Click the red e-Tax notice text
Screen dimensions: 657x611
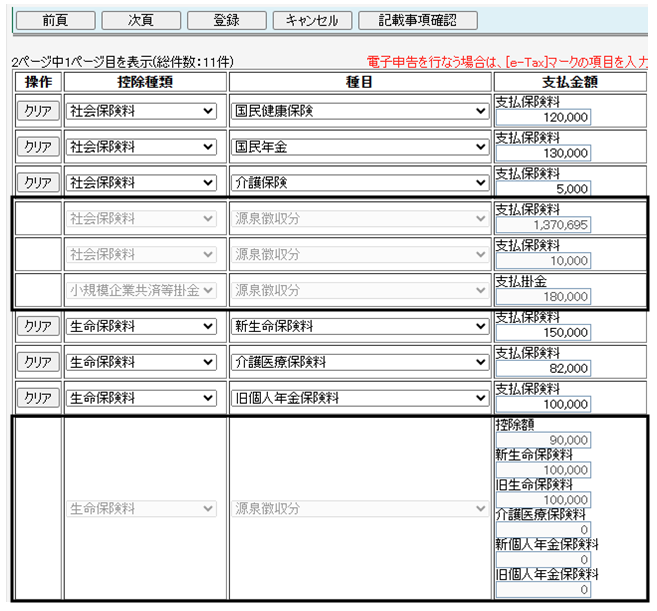pyautogui.click(x=507, y=62)
